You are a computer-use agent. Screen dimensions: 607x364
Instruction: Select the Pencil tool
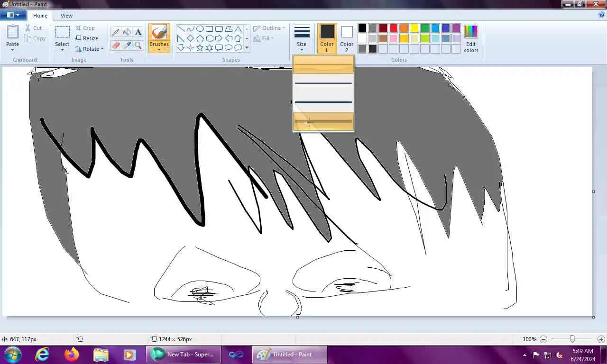click(116, 32)
